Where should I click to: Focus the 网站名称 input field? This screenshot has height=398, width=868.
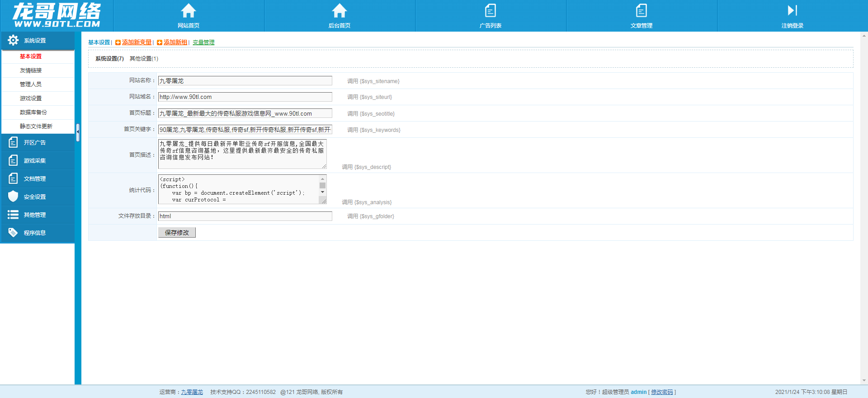245,81
